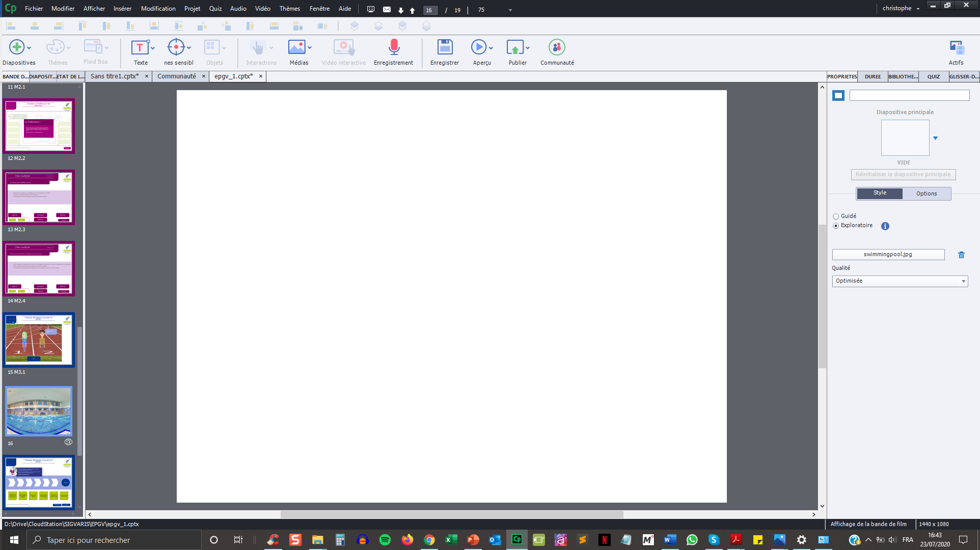Select the 14 M2.4 running track thumbnail
The height and width of the screenshot is (550, 980).
(39, 340)
